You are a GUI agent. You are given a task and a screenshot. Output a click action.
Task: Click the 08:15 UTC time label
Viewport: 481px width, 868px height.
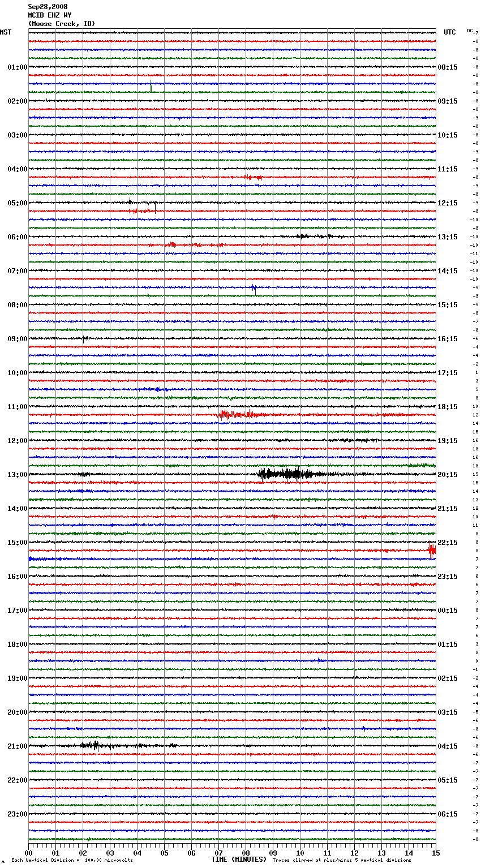click(x=448, y=67)
